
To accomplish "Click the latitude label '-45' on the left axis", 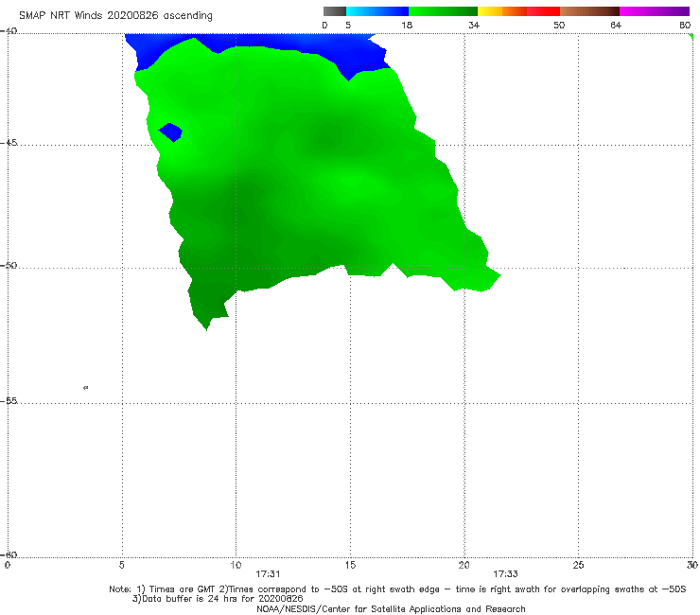I will (x=9, y=143).
